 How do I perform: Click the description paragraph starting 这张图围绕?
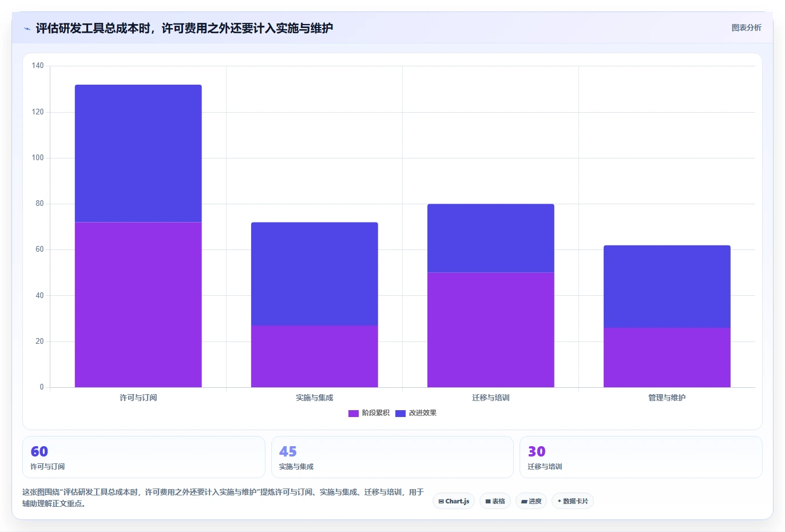click(x=223, y=498)
